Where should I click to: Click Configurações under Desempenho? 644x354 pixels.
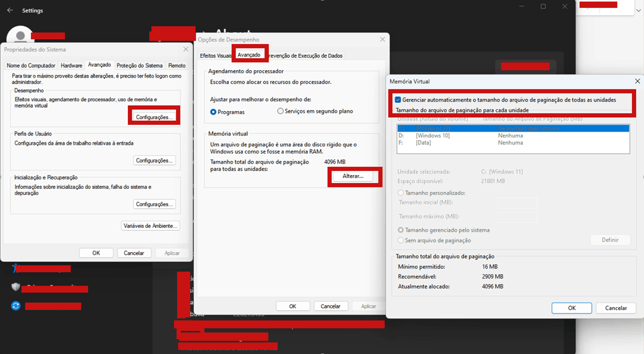point(154,117)
